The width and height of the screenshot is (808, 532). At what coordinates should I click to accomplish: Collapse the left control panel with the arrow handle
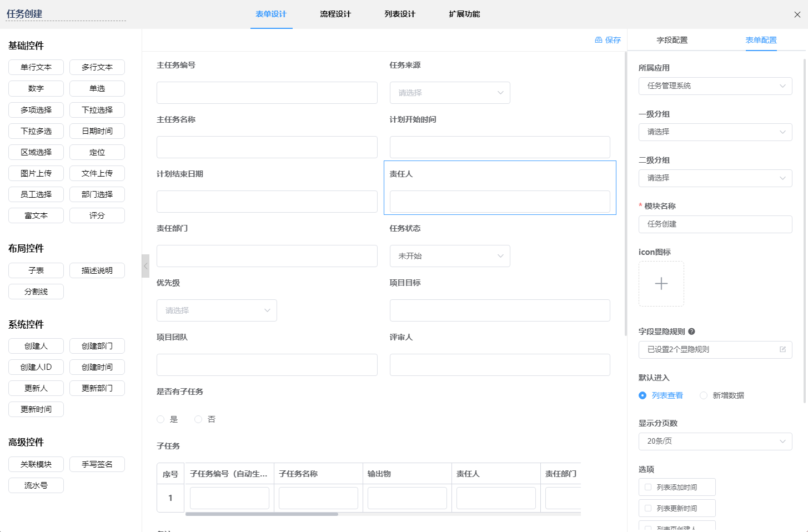pos(145,266)
